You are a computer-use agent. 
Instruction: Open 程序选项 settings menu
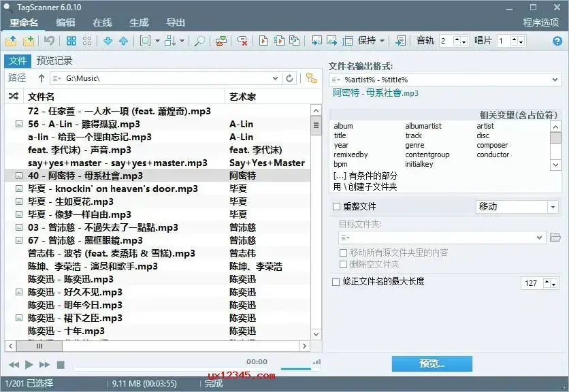(540, 22)
